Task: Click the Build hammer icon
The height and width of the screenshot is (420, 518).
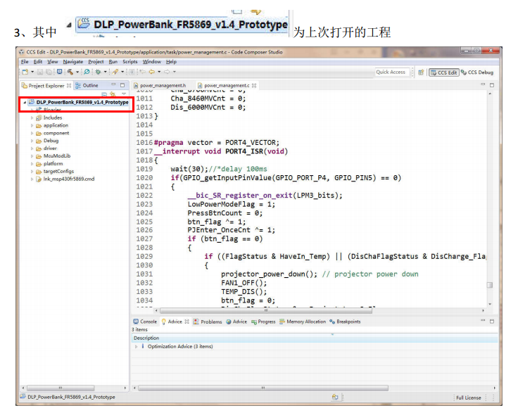Action: click(70, 72)
